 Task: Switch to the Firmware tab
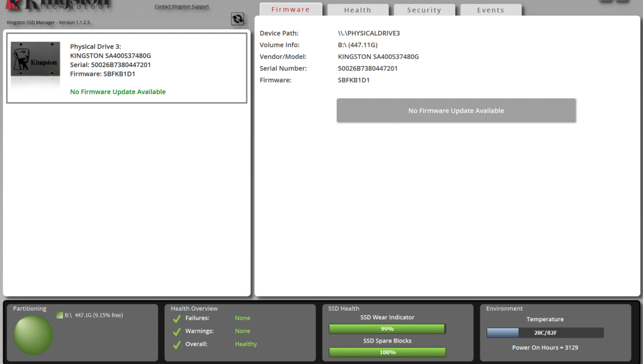point(291,9)
